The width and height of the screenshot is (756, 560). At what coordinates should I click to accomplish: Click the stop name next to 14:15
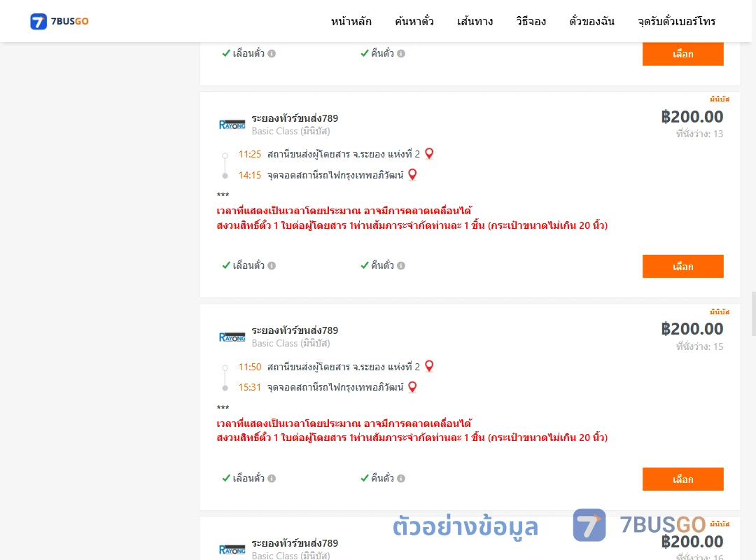click(x=335, y=175)
